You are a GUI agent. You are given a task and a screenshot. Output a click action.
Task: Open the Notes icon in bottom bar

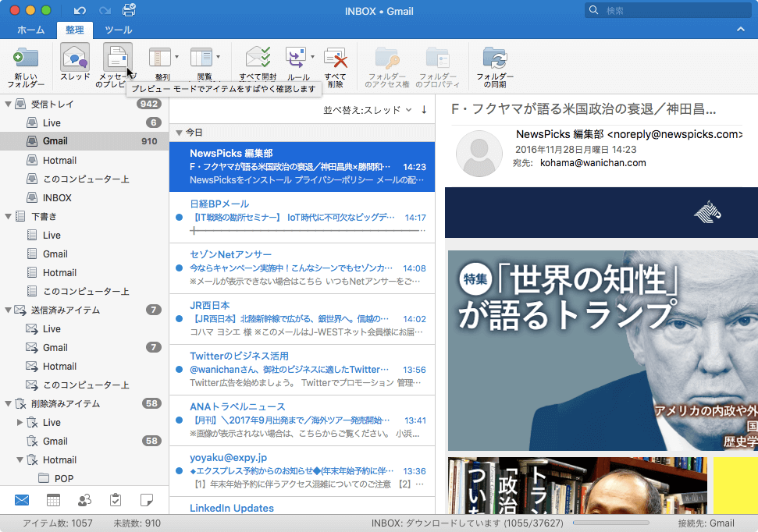click(x=146, y=500)
